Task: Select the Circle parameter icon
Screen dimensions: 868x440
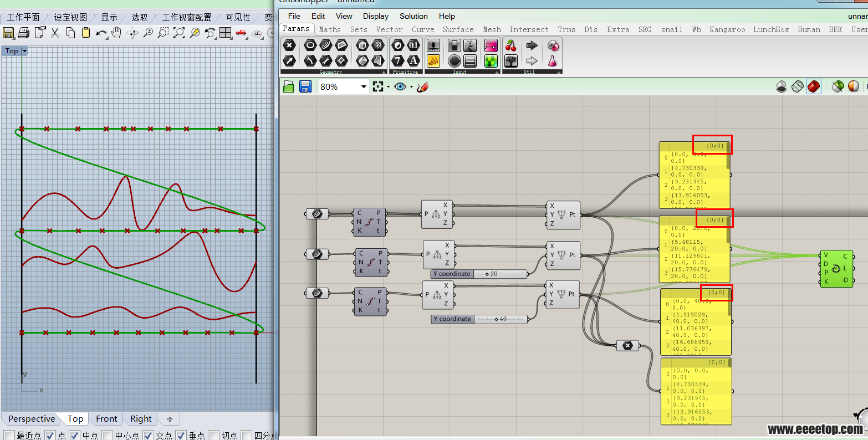Action: pos(310,45)
